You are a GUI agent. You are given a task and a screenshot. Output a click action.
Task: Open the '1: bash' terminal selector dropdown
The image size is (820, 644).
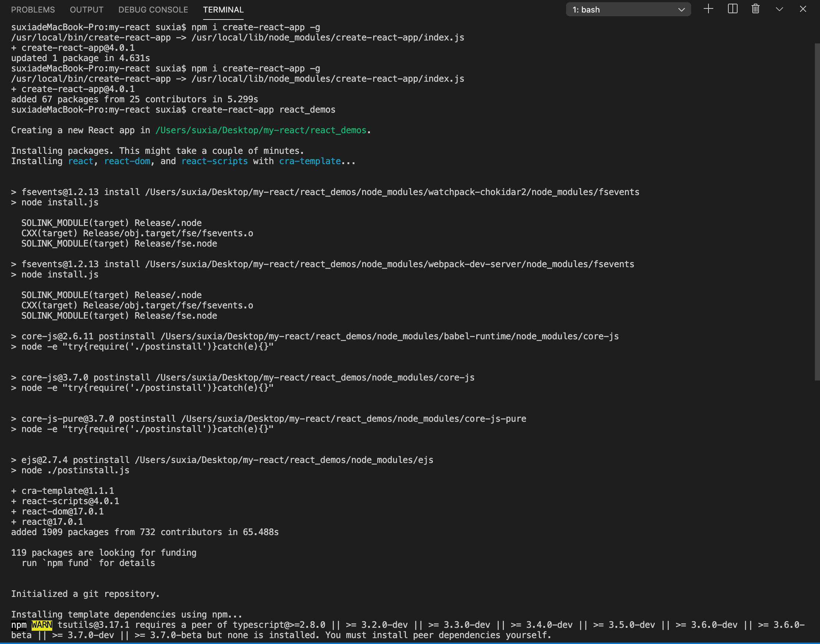coord(628,10)
